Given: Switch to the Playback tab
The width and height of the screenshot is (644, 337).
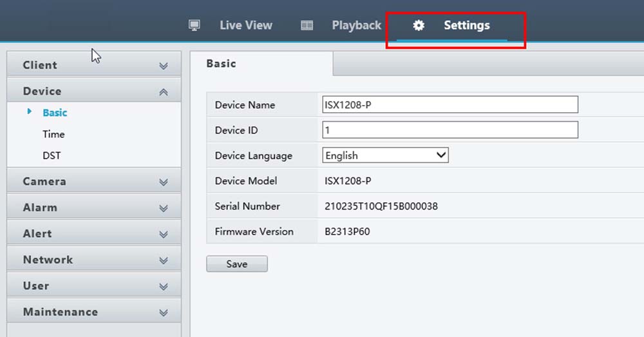Looking at the screenshot, I should (356, 26).
